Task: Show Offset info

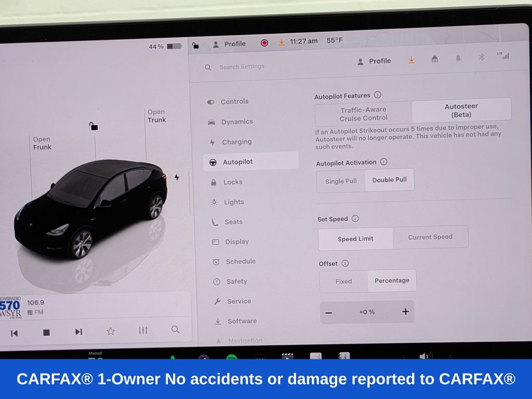Action: click(345, 263)
